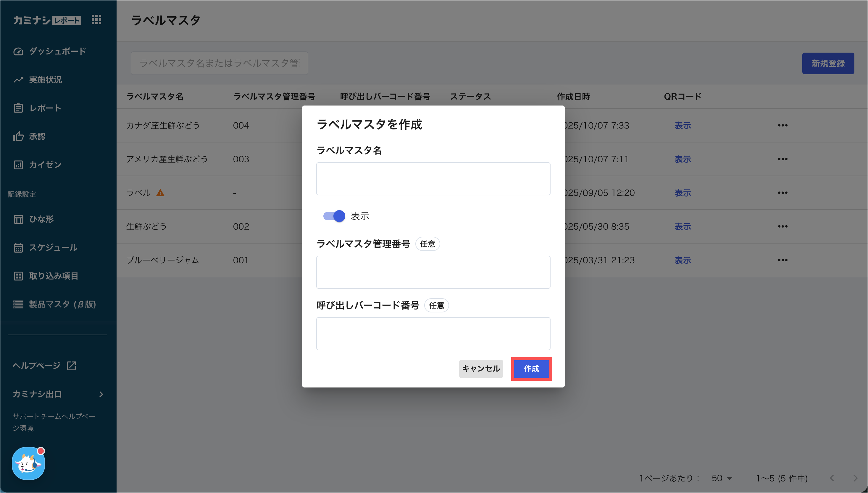Focus the ラベルマスタ名 input field

(433, 179)
